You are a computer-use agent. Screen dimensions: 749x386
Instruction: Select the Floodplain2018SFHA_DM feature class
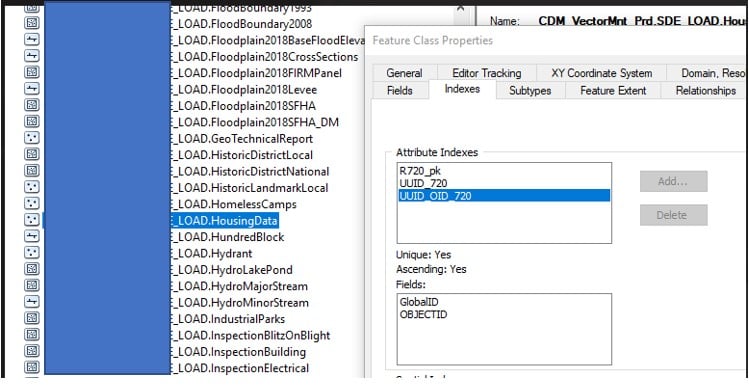255,122
